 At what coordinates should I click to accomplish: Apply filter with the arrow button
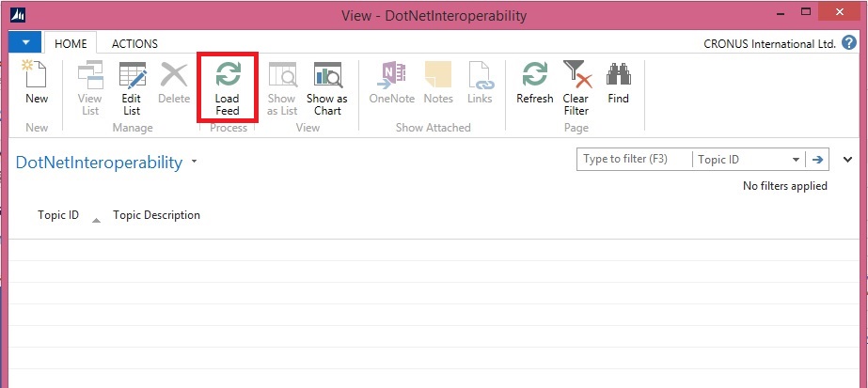point(817,159)
